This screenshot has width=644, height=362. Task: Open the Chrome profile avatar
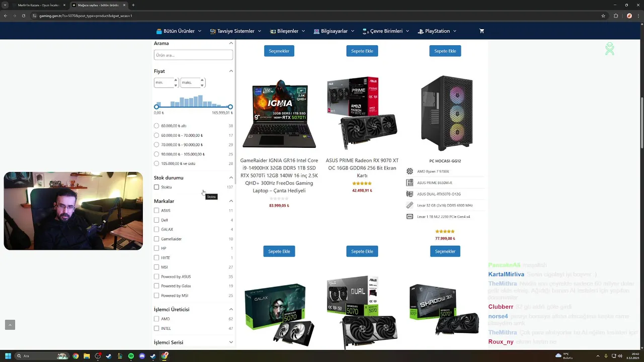(629, 16)
